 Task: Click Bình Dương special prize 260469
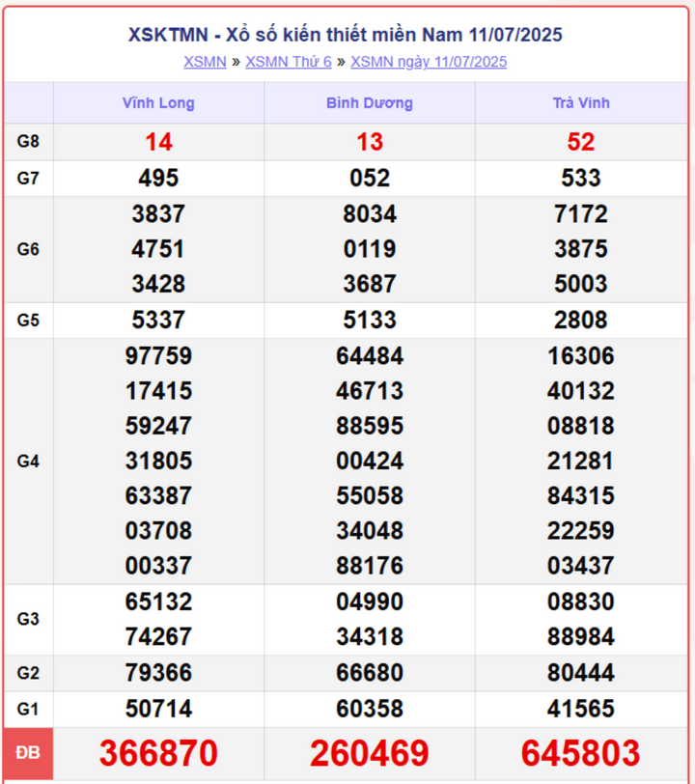(370, 753)
